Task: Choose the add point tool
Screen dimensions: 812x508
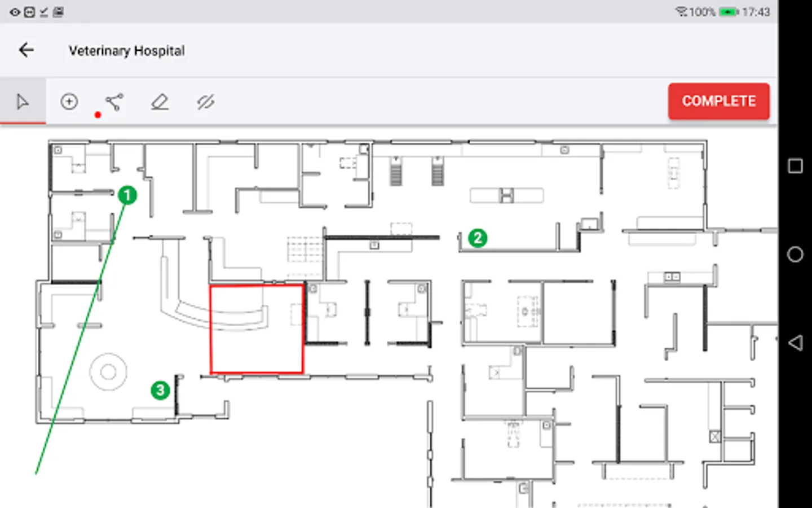Action: 69,102
